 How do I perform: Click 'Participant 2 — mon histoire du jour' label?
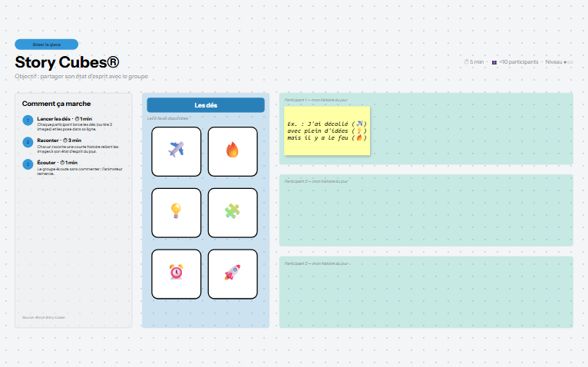coord(316,181)
